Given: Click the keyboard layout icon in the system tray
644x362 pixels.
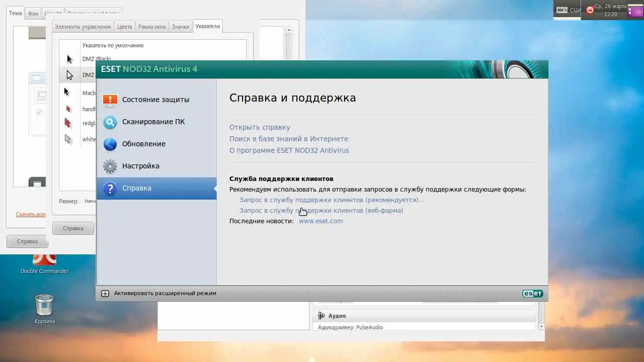Looking at the screenshot, I should 562,10.
